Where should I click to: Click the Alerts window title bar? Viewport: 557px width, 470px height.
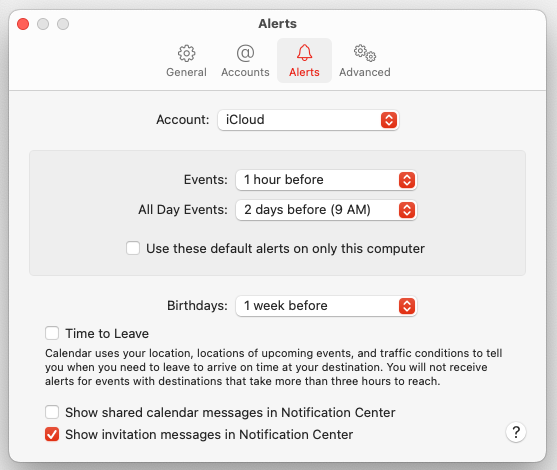[277, 23]
